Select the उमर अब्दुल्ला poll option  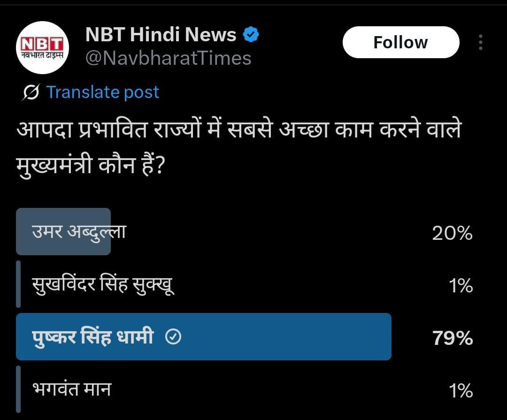[79, 232]
